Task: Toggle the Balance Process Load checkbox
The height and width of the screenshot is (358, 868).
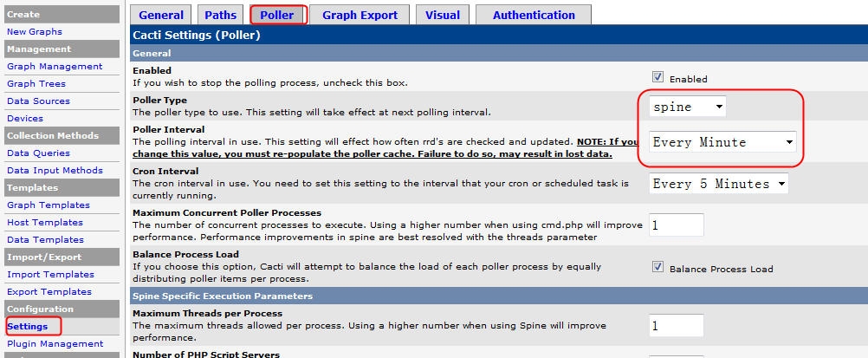Action: 657,268
